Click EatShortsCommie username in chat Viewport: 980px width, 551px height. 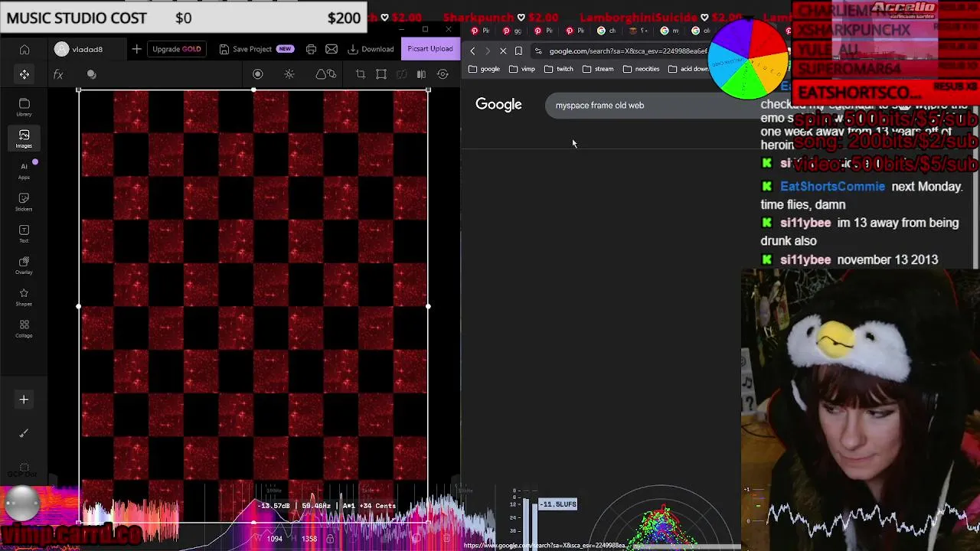coord(832,187)
